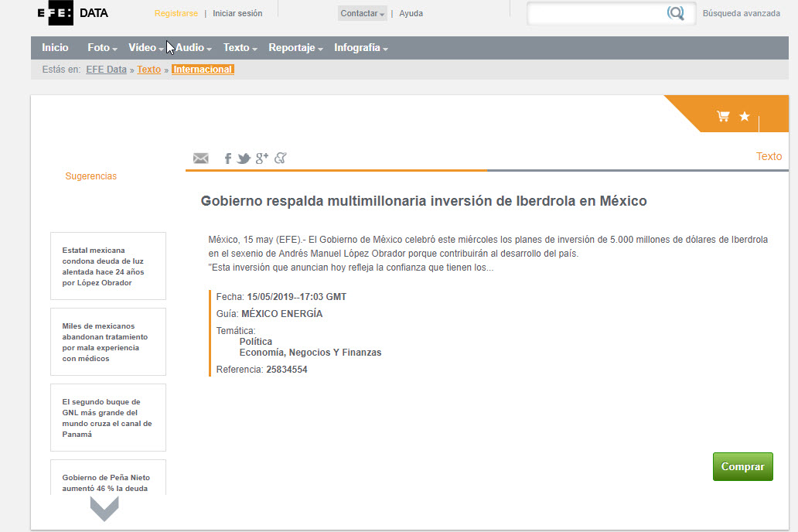Share article on Facebook
The width and height of the screenshot is (798, 532).
coord(228,159)
